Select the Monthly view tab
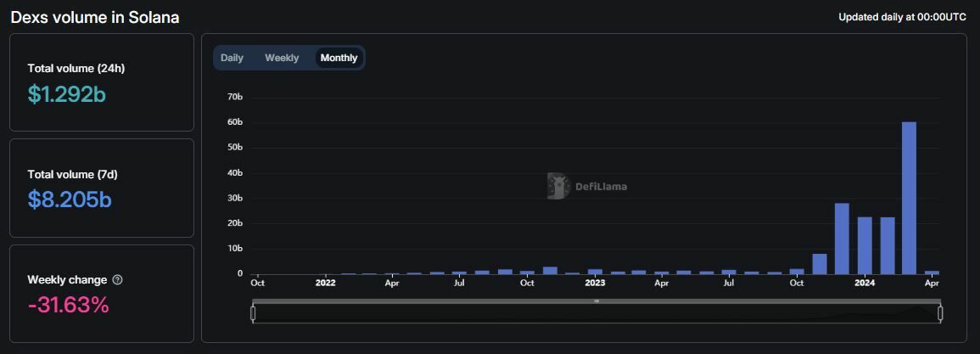Screen dimensions: 980x354 point(339,58)
